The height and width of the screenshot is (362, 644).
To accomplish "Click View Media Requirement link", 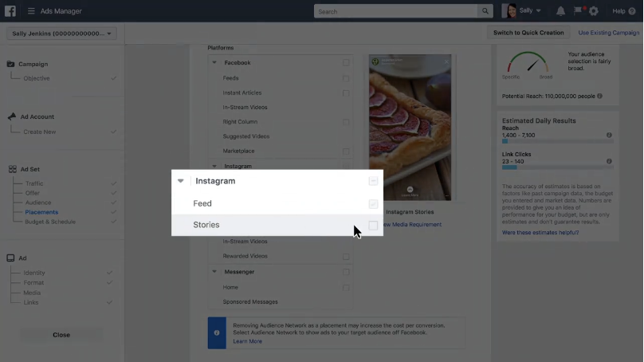I will pos(411,224).
